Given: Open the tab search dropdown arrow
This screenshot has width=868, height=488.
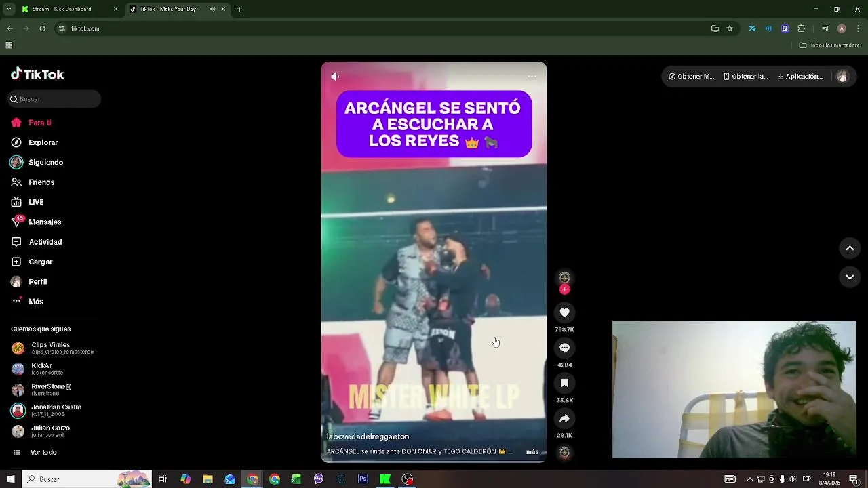Looking at the screenshot, I should [x=8, y=9].
